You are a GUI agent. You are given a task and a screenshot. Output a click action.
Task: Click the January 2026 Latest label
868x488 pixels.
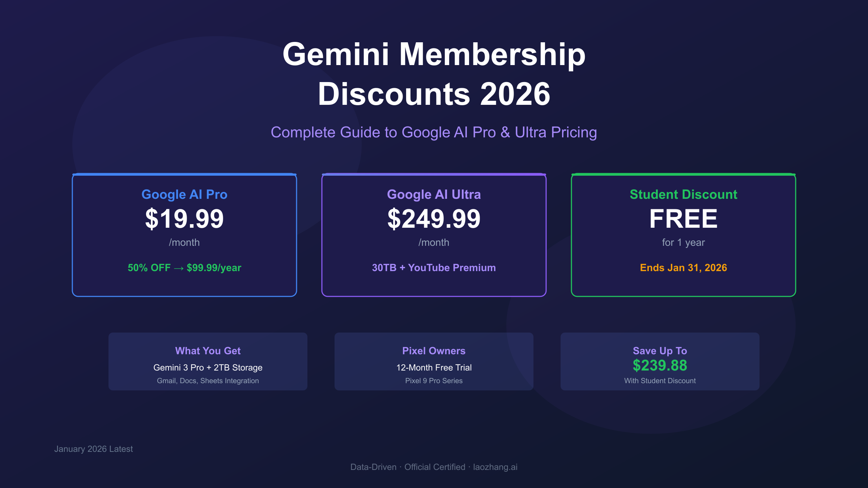coord(94,449)
